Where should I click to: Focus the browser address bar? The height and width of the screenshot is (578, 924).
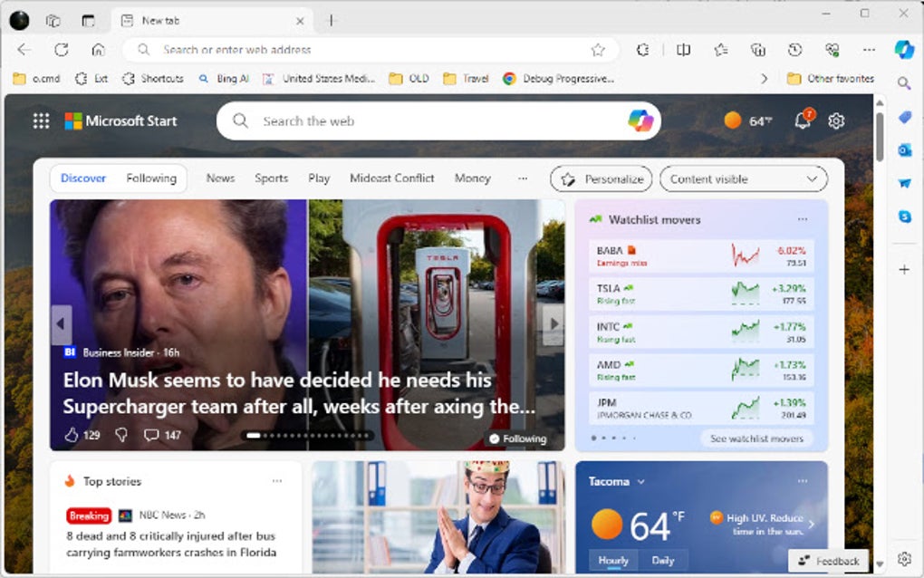point(371,50)
